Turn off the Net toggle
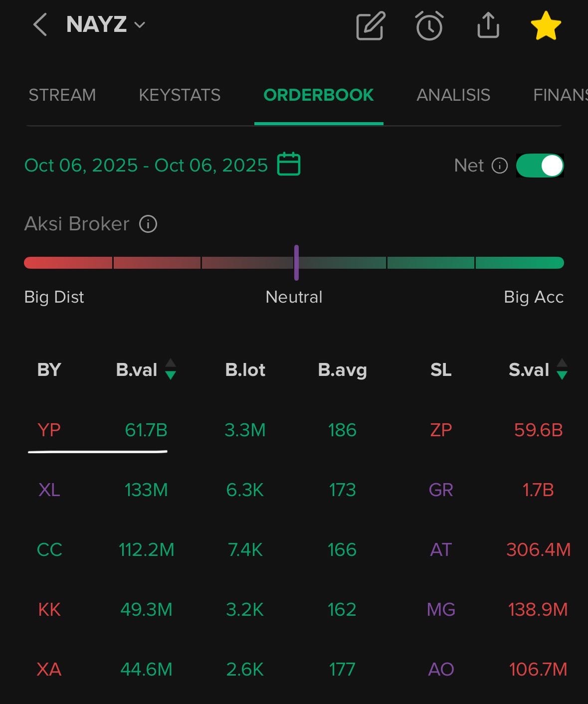Image resolution: width=588 pixels, height=704 pixels. (x=540, y=166)
